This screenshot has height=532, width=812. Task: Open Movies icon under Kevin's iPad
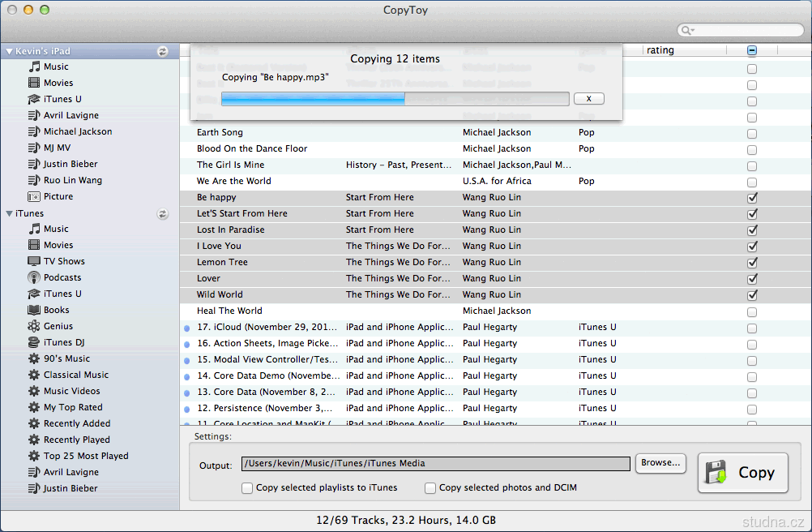coord(34,83)
